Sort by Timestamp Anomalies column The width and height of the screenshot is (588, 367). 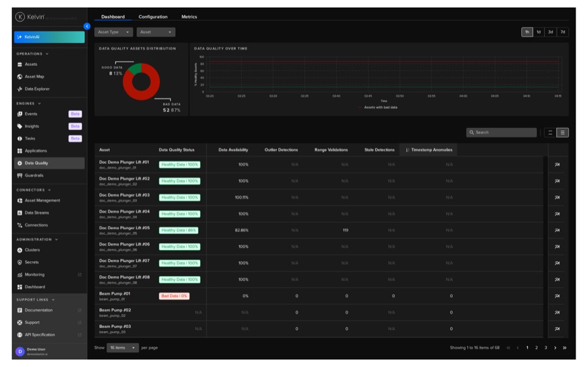[429, 150]
